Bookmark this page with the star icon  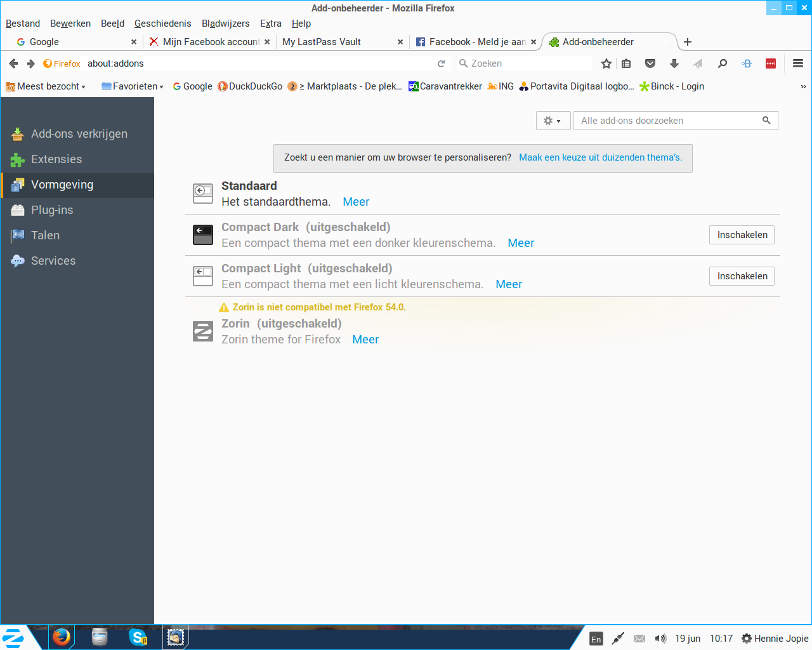point(606,63)
